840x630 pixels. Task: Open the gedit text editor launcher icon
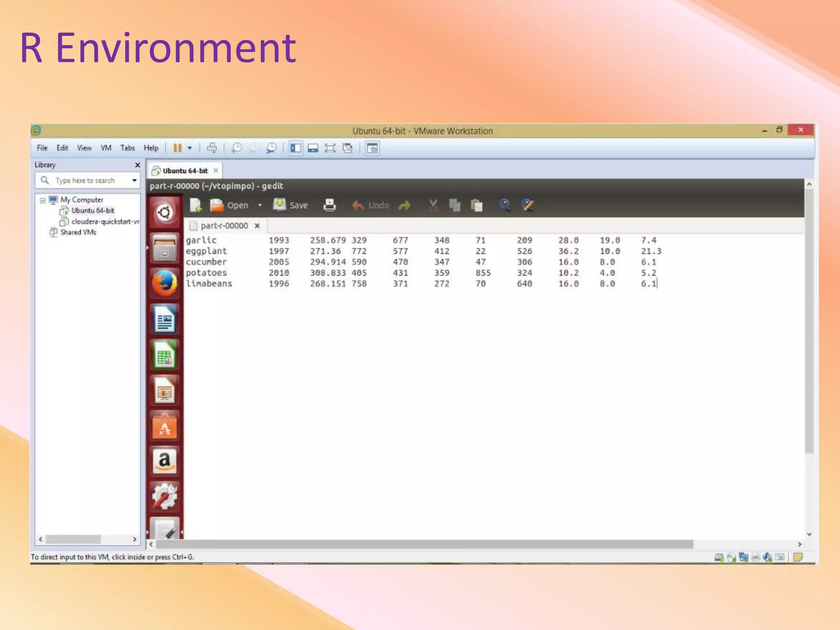click(x=164, y=528)
